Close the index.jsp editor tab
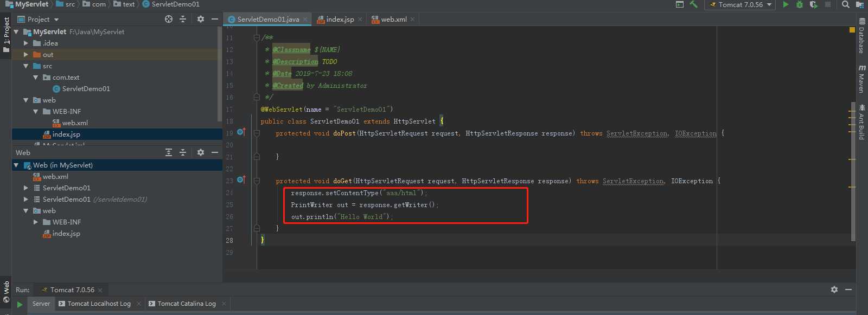Screen dimensions: 868x315 tap(360, 20)
